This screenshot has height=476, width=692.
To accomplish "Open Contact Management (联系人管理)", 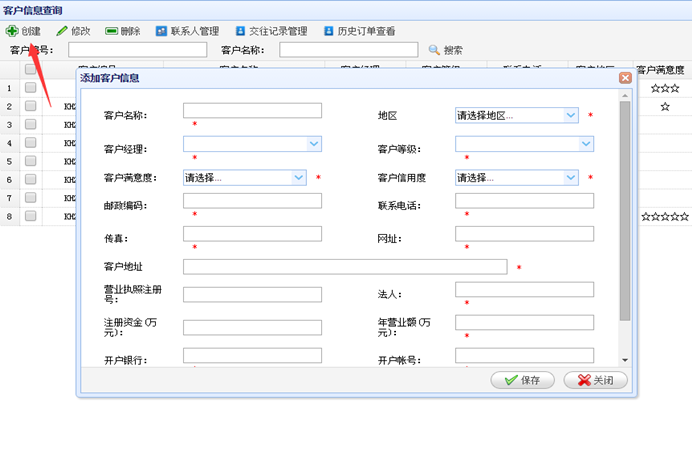I will tap(188, 31).
